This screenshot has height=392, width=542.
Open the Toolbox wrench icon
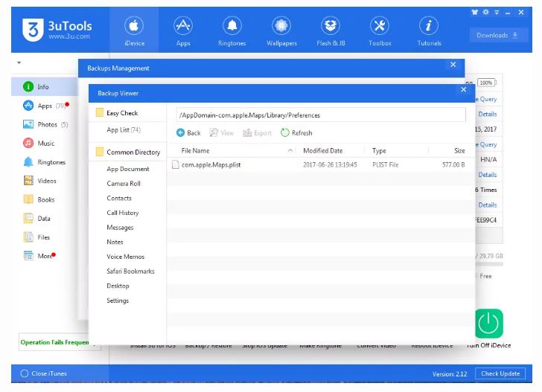click(380, 26)
